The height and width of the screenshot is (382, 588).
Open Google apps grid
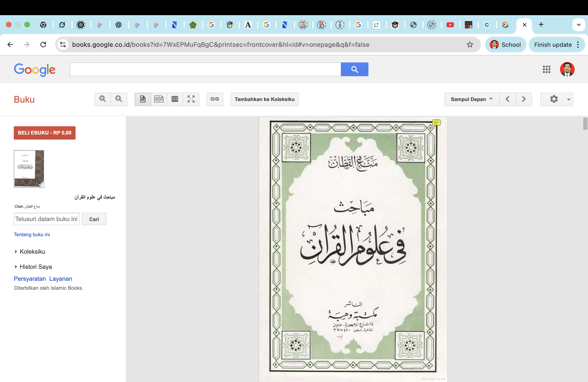[547, 69]
